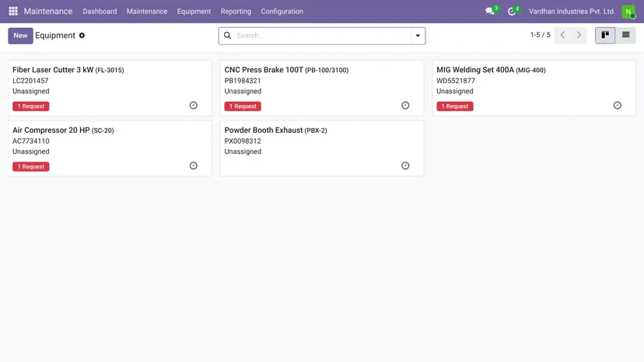Open the activities clock icon in navbar
This screenshot has height=362, width=644.
coord(512,12)
